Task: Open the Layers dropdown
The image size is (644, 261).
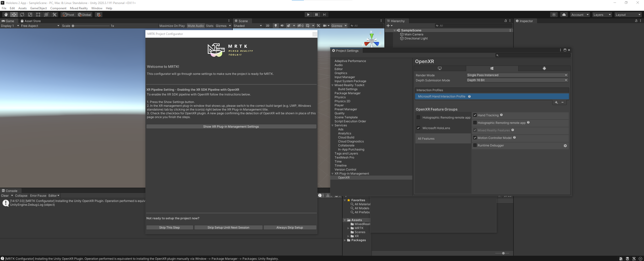Action: [x=602, y=15]
